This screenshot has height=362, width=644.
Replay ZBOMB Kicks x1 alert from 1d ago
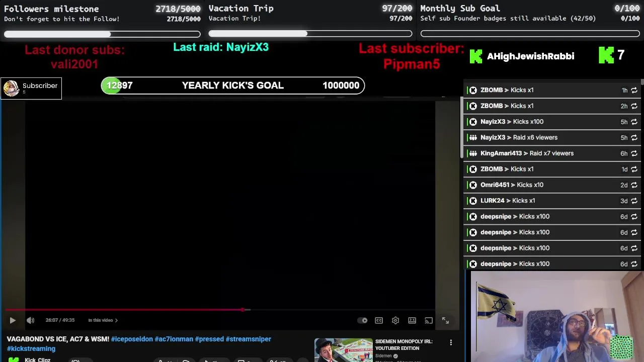tap(634, 169)
